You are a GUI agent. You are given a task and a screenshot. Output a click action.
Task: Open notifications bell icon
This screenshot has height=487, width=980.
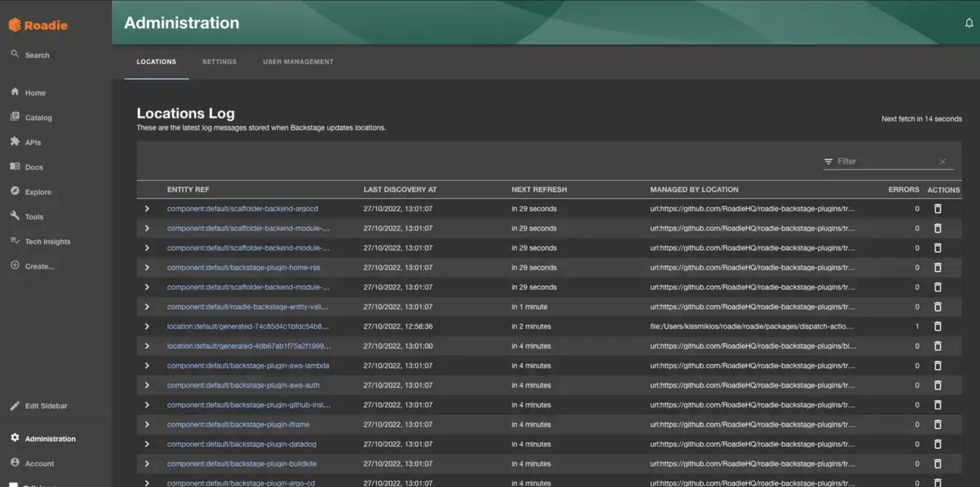969,23
